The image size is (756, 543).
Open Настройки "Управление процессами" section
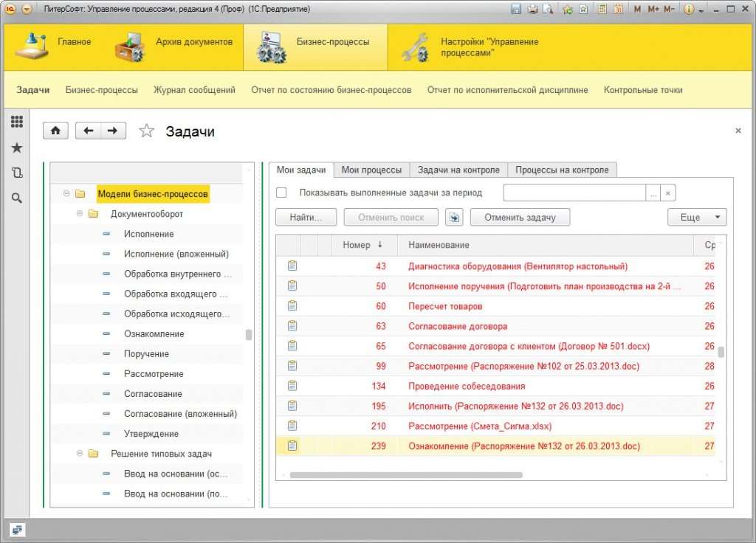[x=472, y=47]
